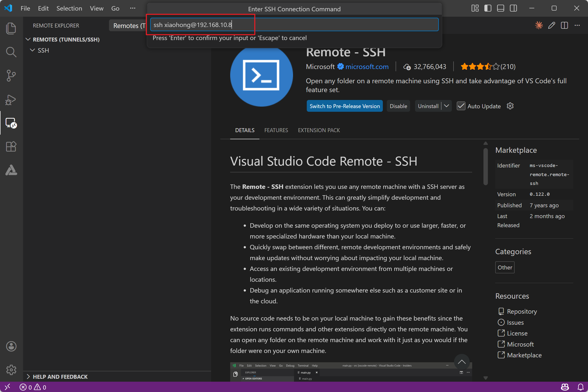The image size is (588, 392).
Task: Click the version value 0.122.0
Action: pyautogui.click(x=540, y=194)
